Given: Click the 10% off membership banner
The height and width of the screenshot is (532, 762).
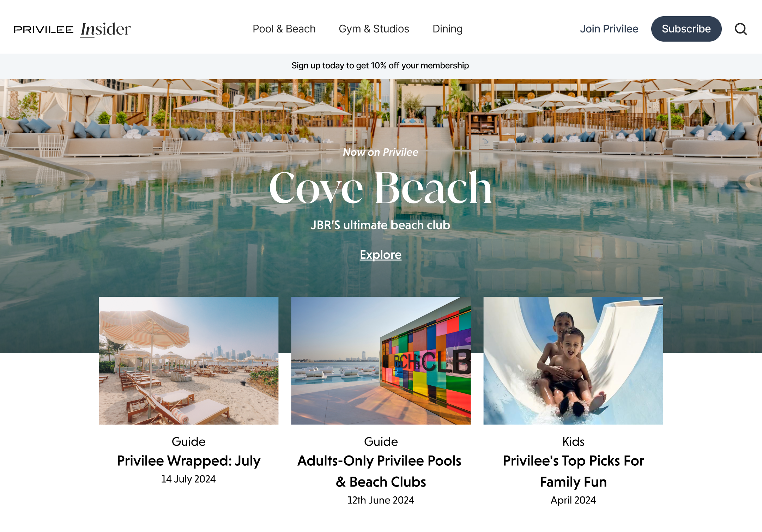Looking at the screenshot, I should click(380, 66).
